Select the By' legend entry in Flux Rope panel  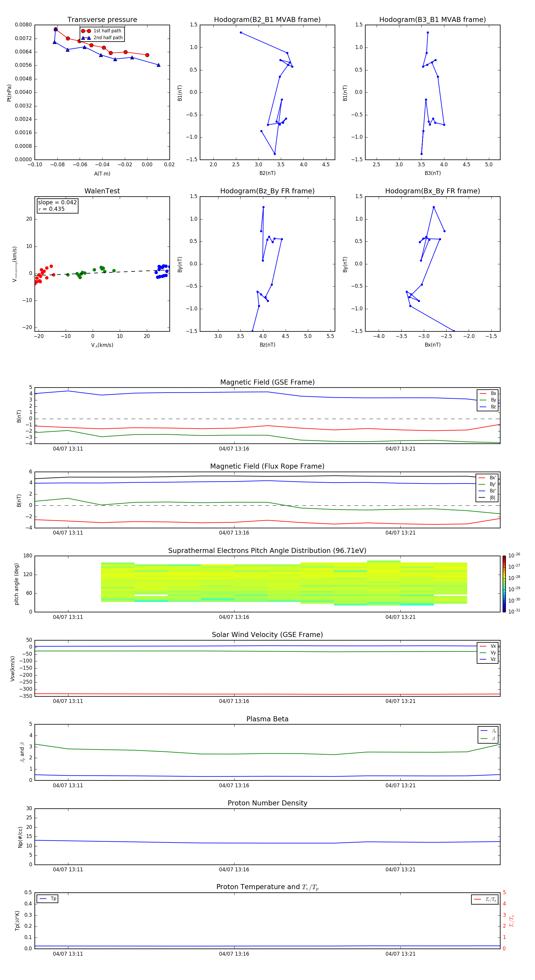[x=487, y=484]
